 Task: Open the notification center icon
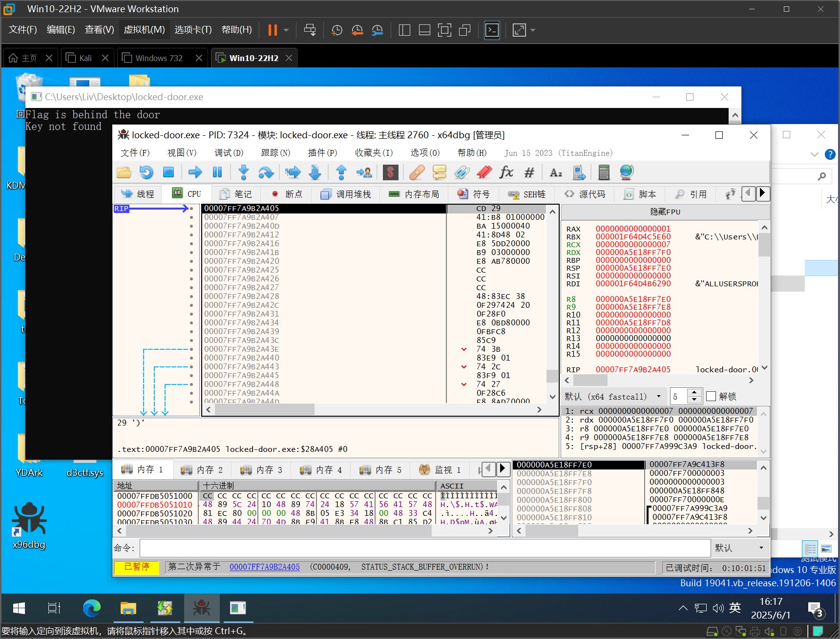pyautogui.click(x=815, y=609)
